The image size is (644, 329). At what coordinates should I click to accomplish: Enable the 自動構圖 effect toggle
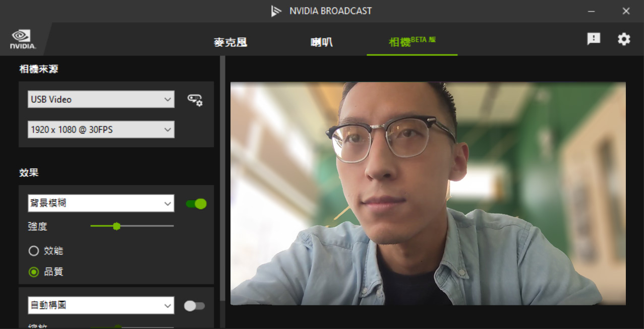point(195,305)
